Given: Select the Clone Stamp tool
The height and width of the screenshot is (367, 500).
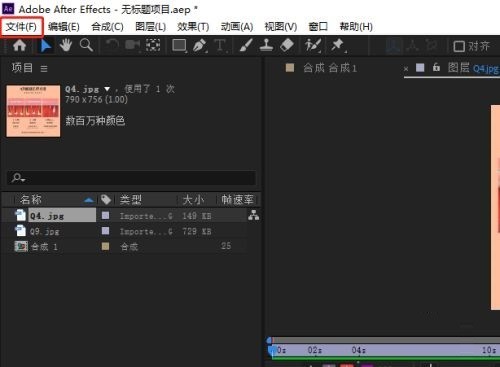Looking at the screenshot, I should (266, 45).
